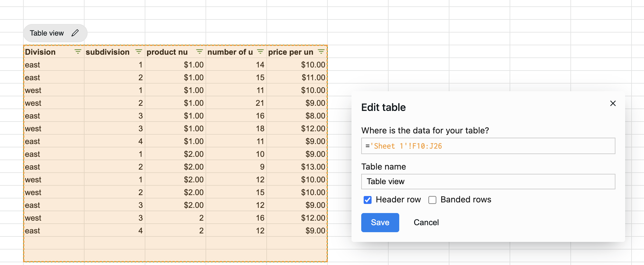The width and height of the screenshot is (644, 265).
Task: Click the Table name text field
Action: click(x=488, y=181)
